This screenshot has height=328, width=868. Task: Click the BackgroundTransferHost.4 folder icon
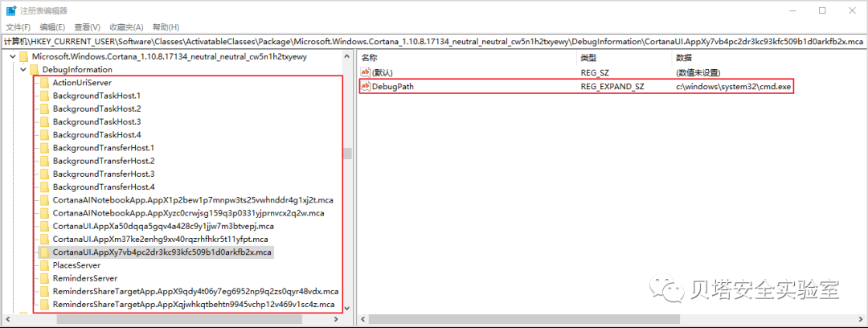44,187
